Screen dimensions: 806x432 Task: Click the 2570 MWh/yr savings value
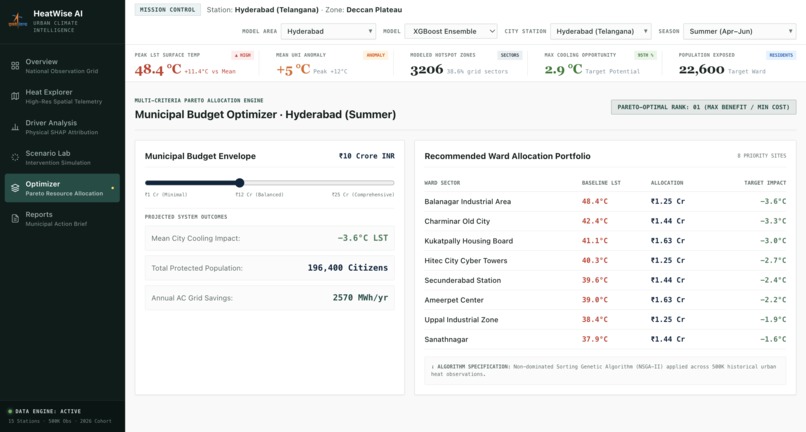(360, 298)
